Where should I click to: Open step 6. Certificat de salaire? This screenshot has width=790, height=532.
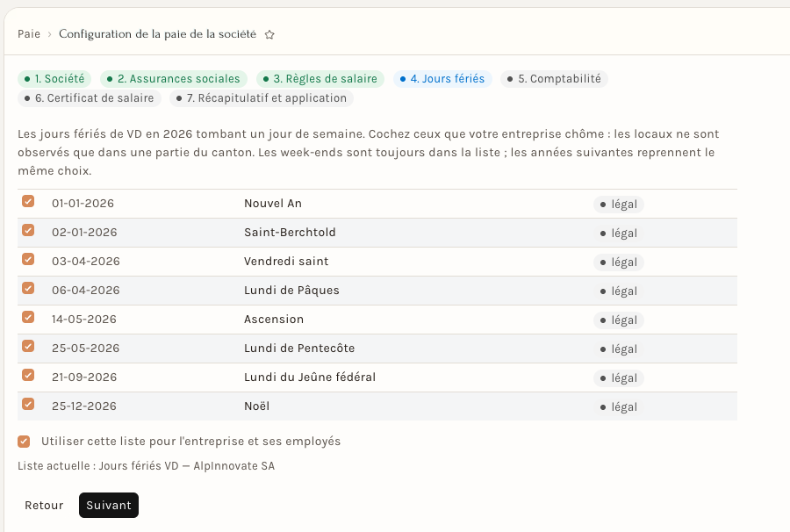[x=90, y=98]
